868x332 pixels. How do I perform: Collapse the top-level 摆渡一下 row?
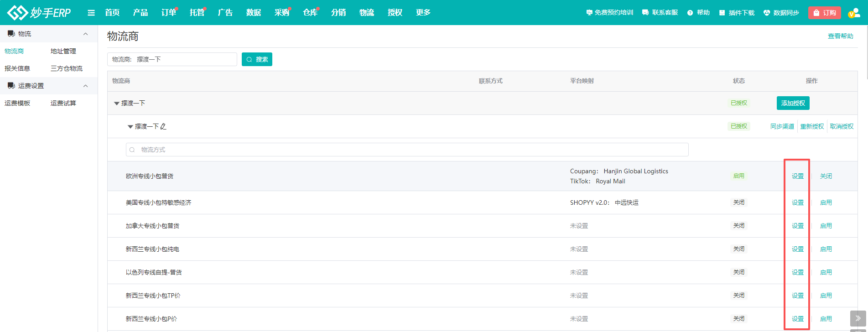point(116,104)
